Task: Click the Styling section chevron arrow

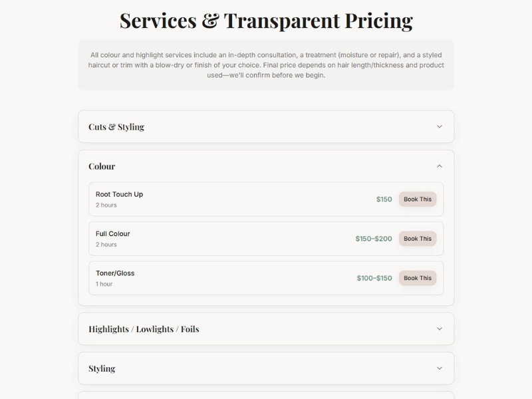Action: (x=439, y=368)
